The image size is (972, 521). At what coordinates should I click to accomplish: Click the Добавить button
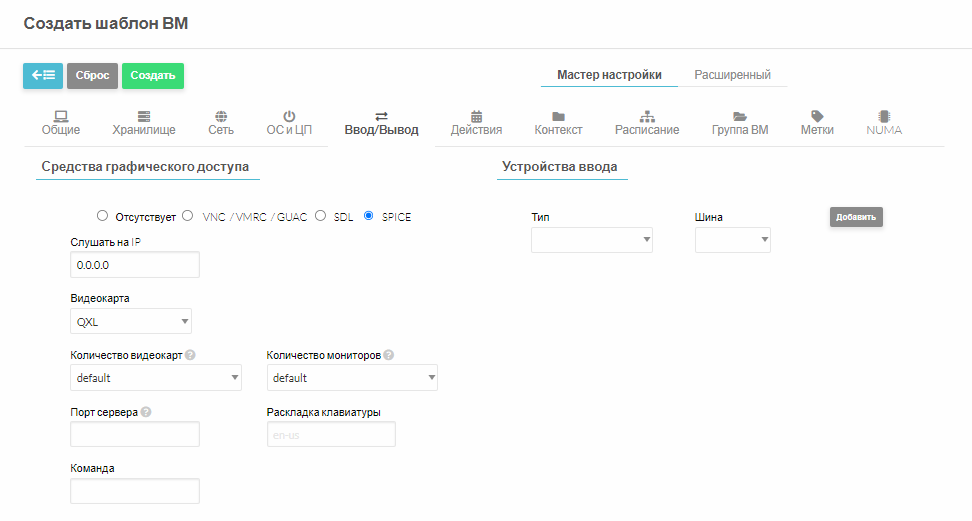click(856, 217)
